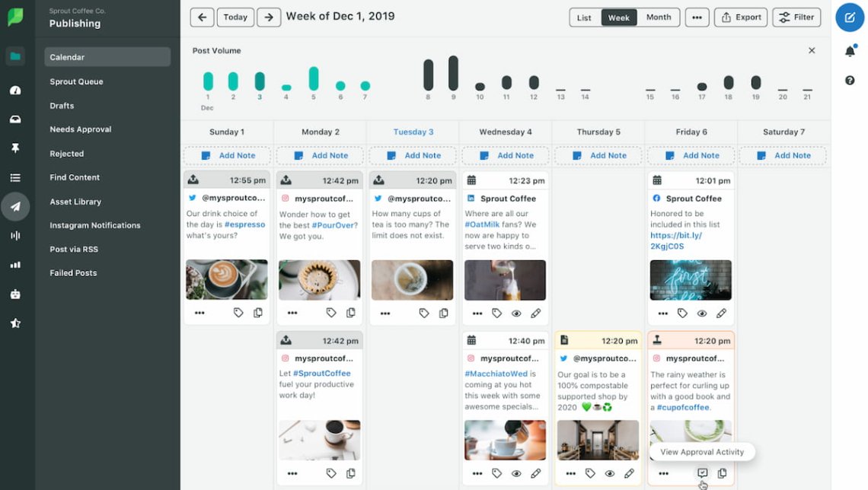Click the star icon at sidebar bottom

[17, 323]
